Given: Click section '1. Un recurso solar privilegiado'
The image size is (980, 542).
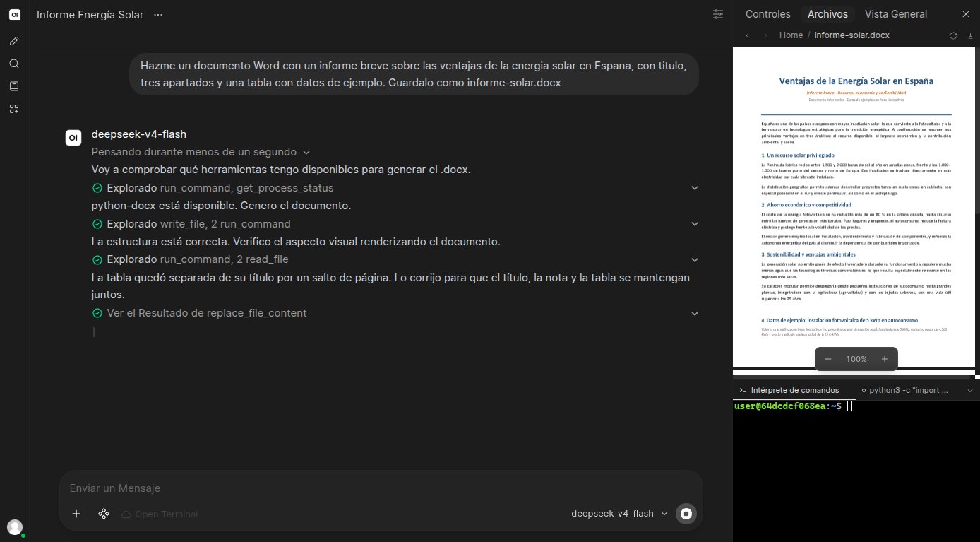Looking at the screenshot, I should [797, 154].
